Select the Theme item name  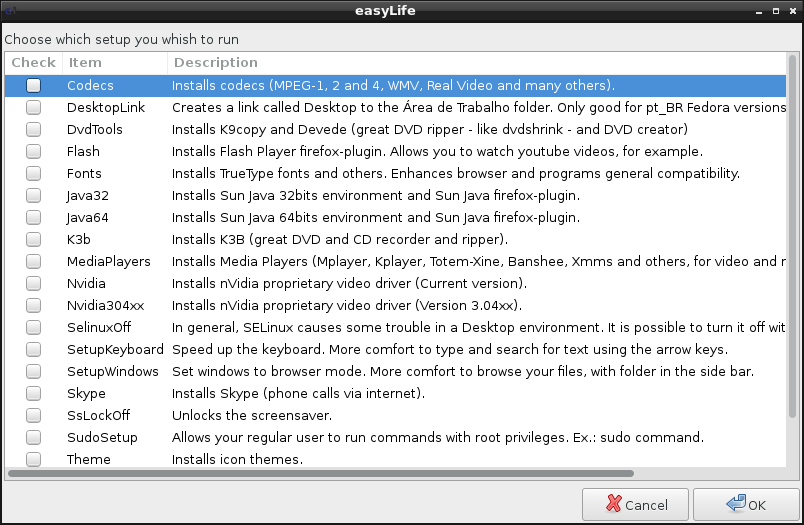point(89,460)
